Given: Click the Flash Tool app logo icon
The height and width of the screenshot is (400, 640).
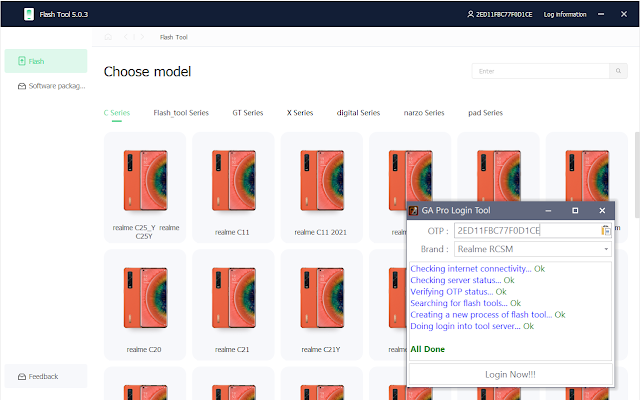Looking at the screenshot, I should (x=29, y=14).
